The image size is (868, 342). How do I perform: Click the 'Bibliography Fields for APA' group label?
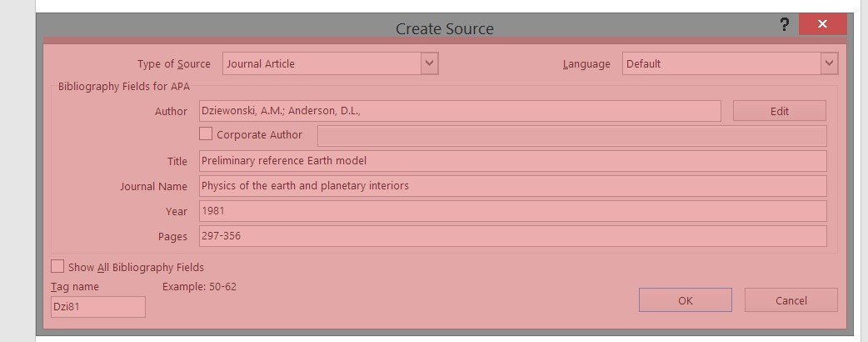pos(124,87)
